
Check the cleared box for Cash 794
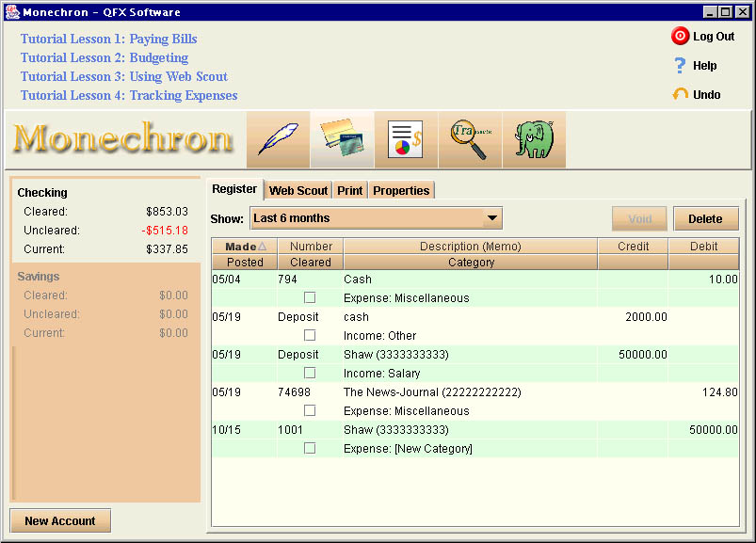310,298
